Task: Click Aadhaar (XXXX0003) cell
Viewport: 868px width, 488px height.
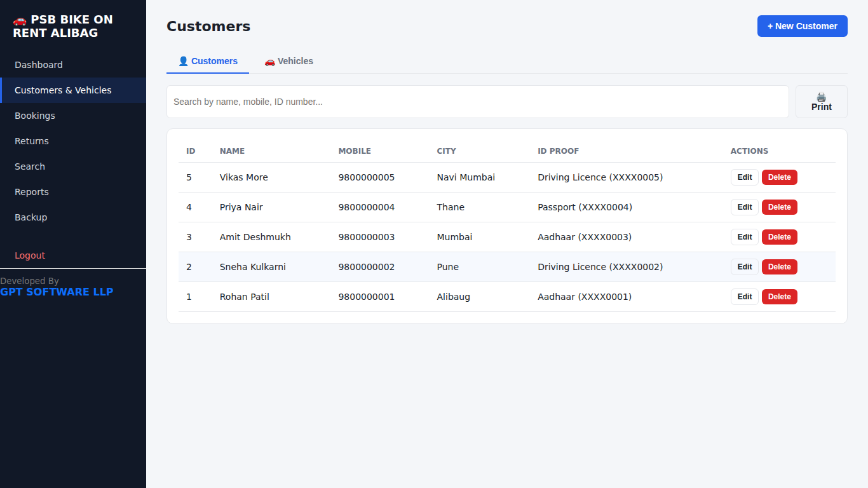Action: coord(585,237)
